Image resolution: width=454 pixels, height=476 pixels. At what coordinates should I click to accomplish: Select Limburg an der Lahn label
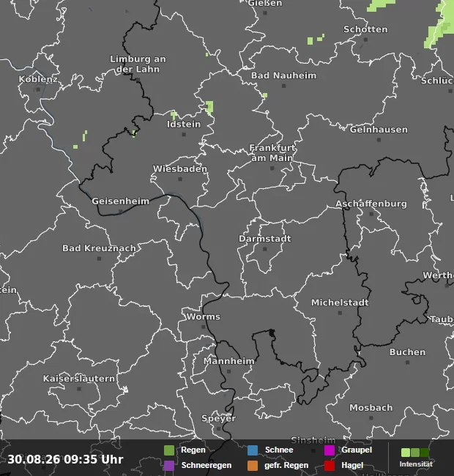point(138,64)
